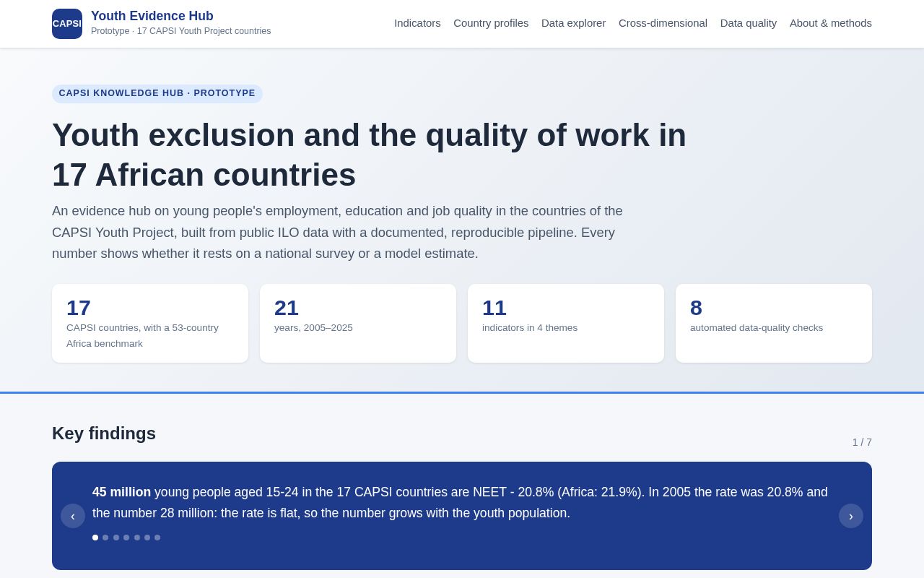Advance to next key finding slide

(851, 516)
